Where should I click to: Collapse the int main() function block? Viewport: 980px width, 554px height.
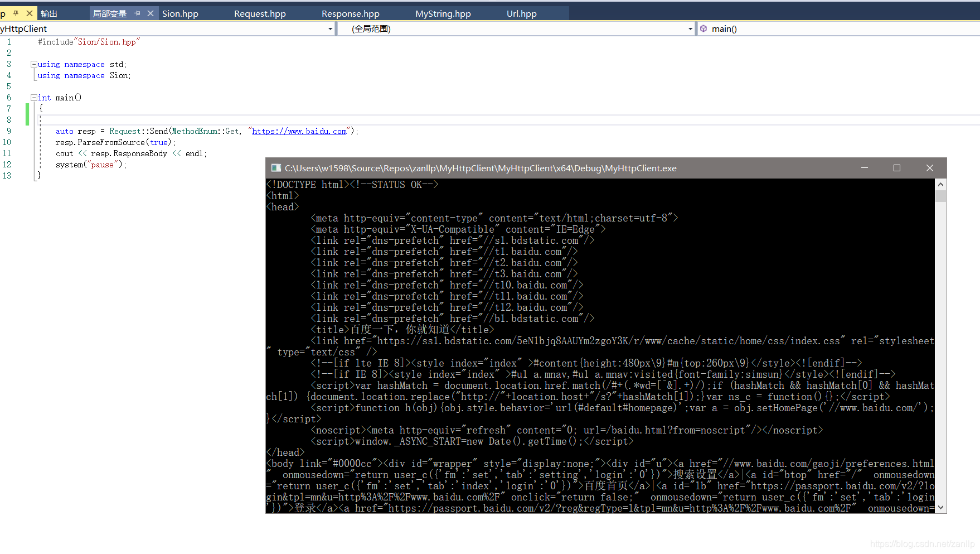click(33, 98)
